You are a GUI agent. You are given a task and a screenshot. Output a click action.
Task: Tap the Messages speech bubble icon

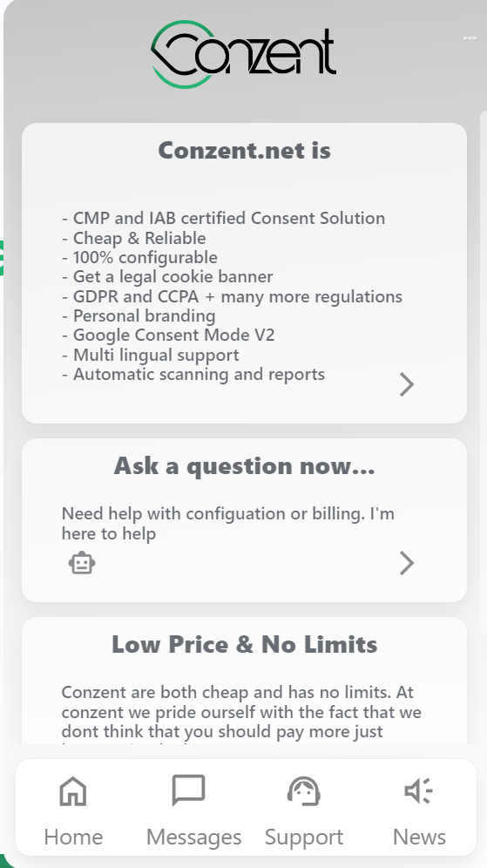tap(189, 790)
